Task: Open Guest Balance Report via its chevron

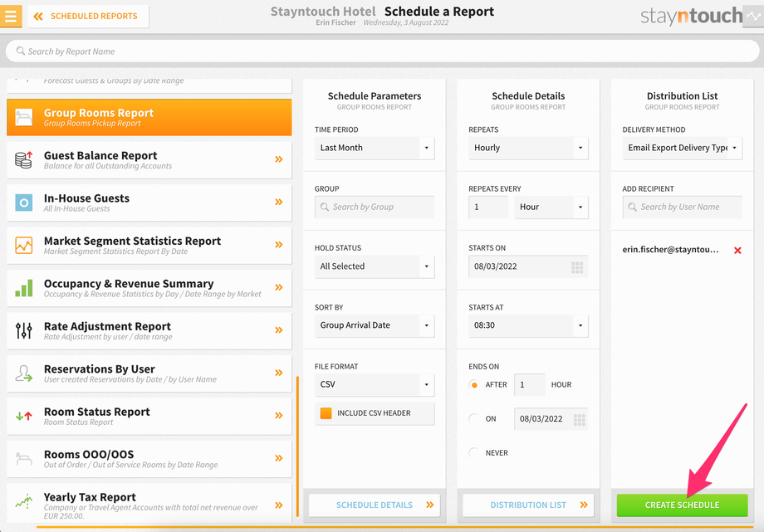Action: tap(279, 159)
